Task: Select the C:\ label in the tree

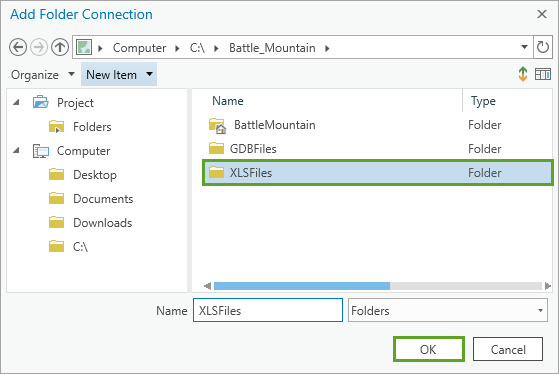Action: point(80,246)
